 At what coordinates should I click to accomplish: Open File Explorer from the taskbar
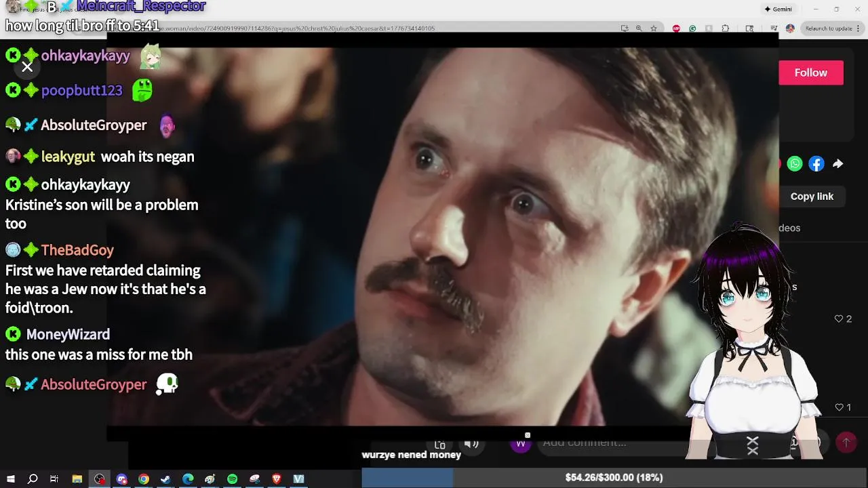point(77,479)
